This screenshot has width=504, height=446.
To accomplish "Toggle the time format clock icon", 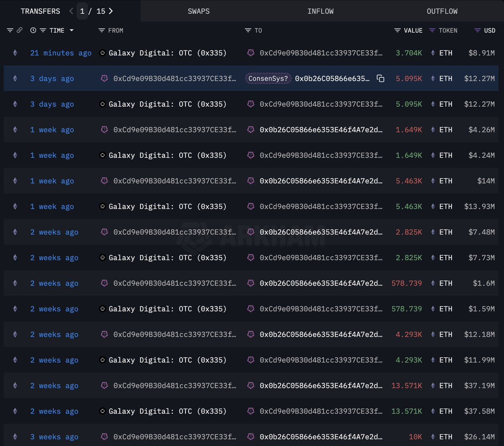I will 33,30.
